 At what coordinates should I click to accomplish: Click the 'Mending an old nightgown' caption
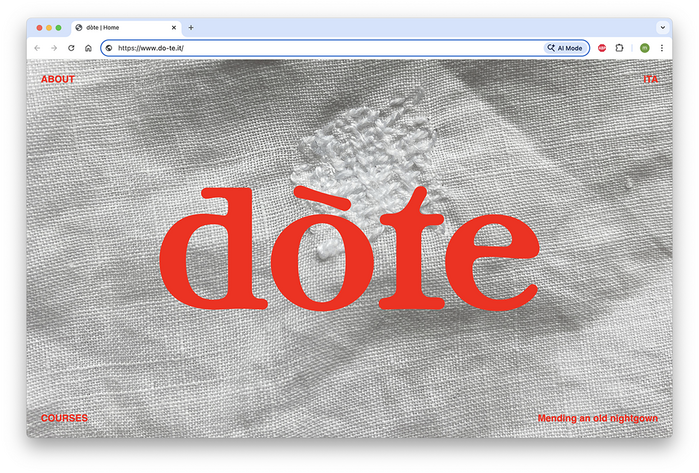point(597,418)
